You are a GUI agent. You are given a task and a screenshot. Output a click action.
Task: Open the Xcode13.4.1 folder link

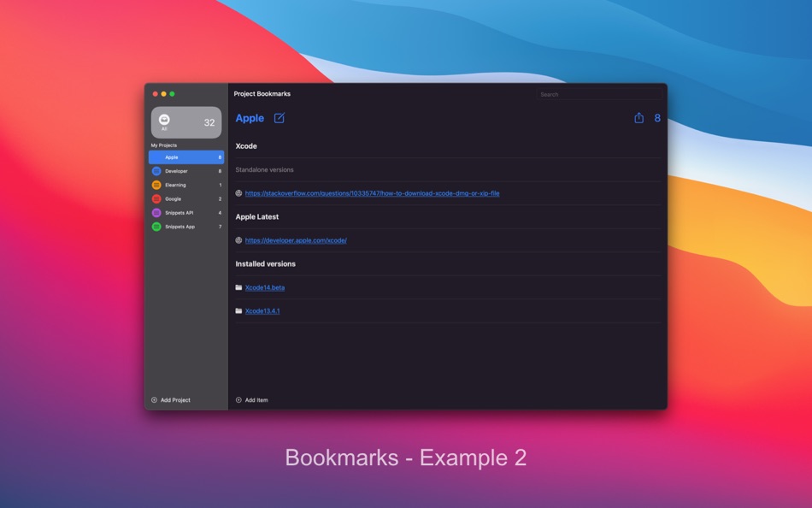coord(262,311)
